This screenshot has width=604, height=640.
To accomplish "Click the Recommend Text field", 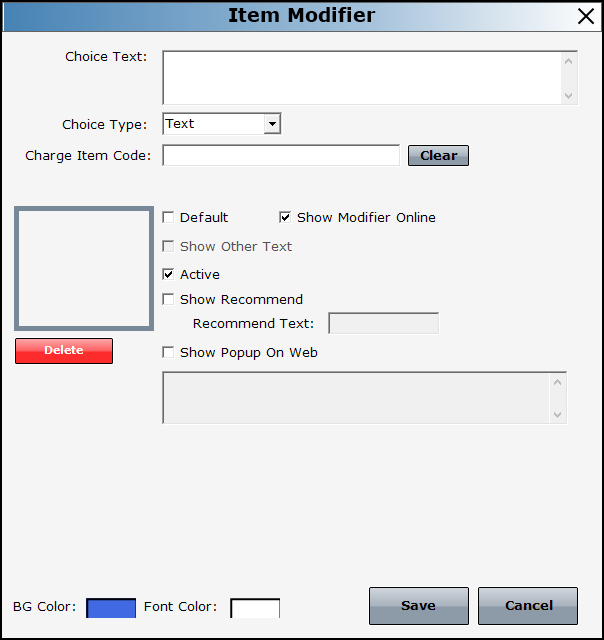I will (x=383, y=323).
